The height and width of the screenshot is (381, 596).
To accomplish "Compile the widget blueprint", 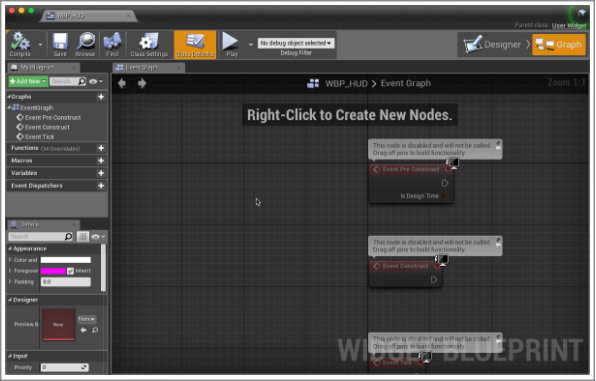I will click(20, 44).
